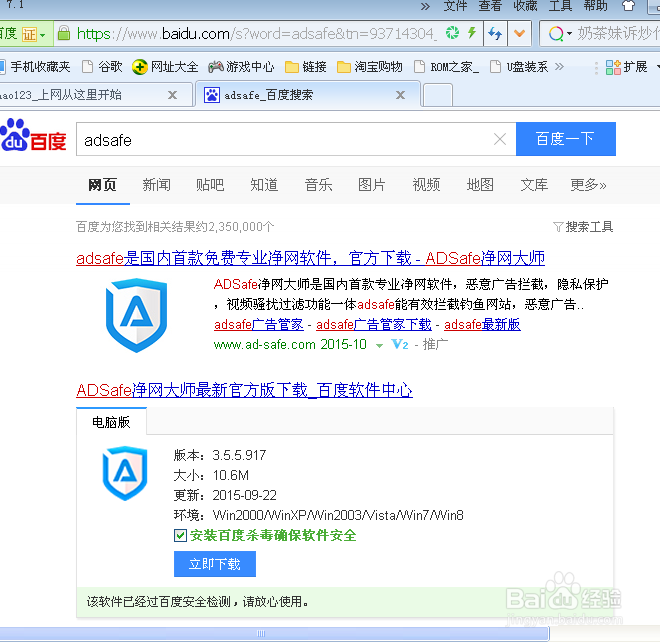This screenshot has height=642, width=660.
Task: Click the horizontal scrollbar at bottom
Action: point(274,633)
